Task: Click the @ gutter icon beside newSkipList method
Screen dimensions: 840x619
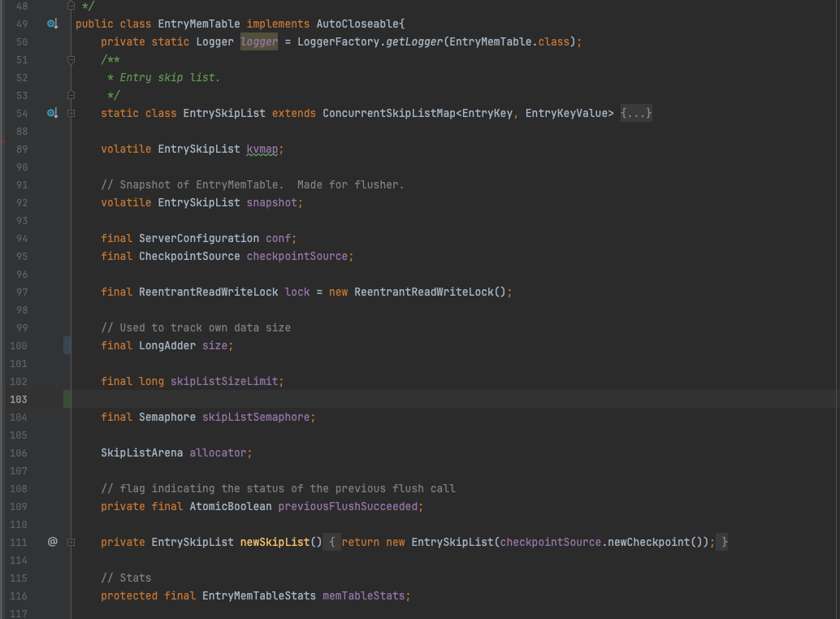Action: tap(53, 542)
